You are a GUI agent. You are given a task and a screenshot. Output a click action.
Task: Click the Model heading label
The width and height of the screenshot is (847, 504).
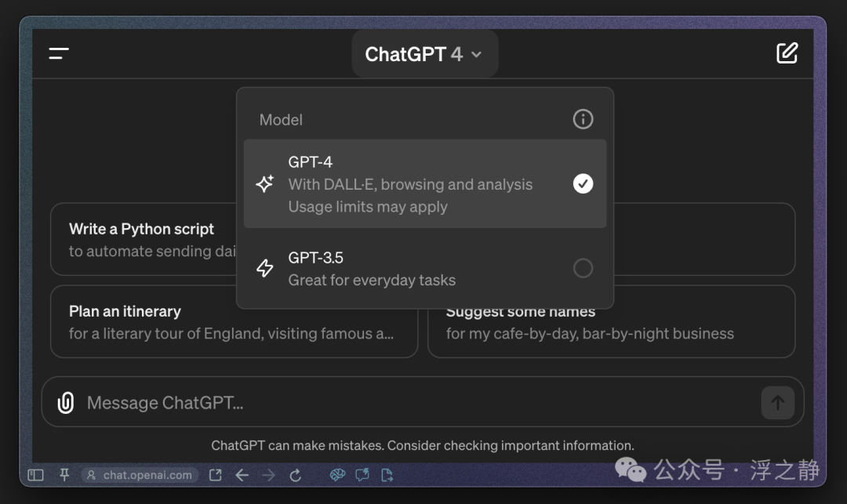click(x=281, y=120)
